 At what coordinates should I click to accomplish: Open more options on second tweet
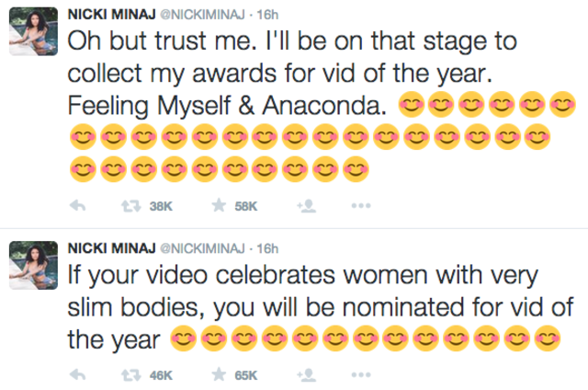(x=362, y=374)
